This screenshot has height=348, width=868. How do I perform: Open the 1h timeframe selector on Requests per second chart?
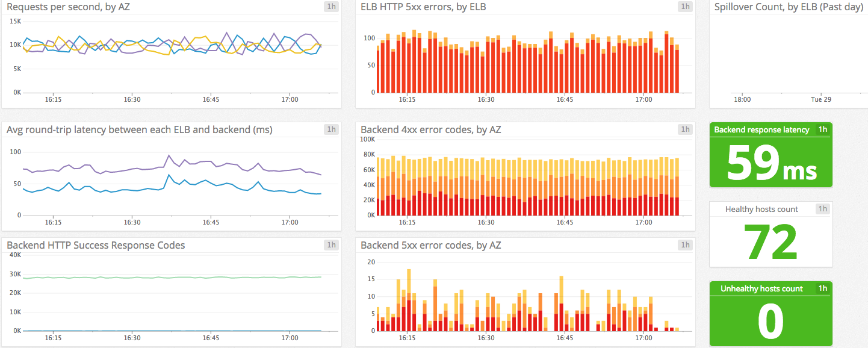tap(330, 7)
